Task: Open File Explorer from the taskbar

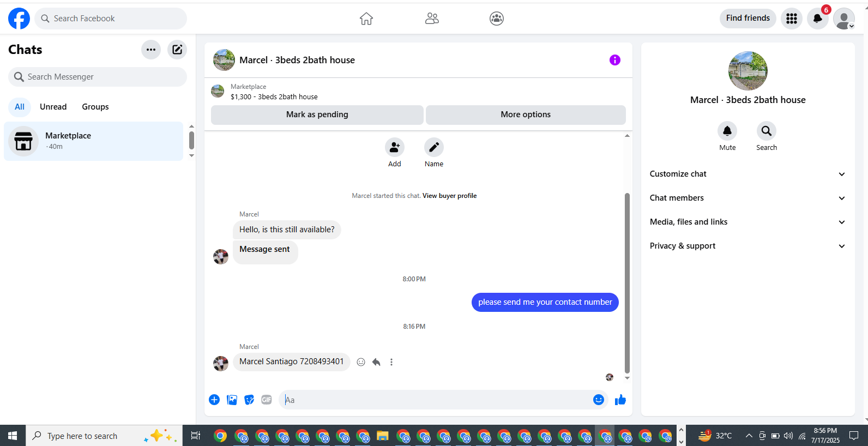Action: pyautogui.click(x=383, y=436)
